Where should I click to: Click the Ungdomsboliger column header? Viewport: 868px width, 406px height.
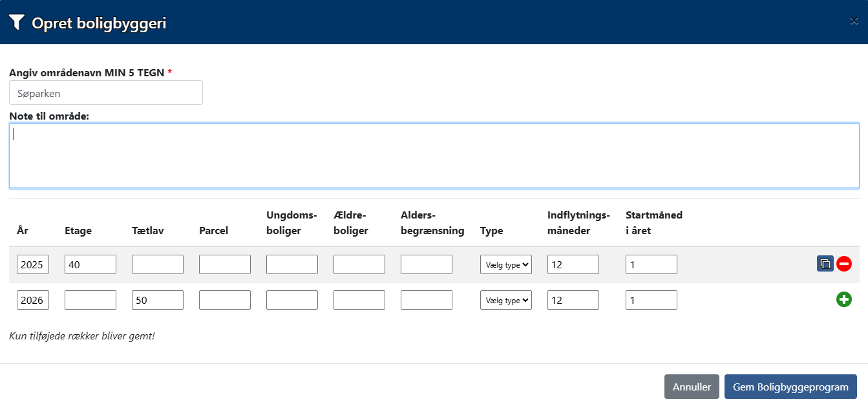pos(291,222)
